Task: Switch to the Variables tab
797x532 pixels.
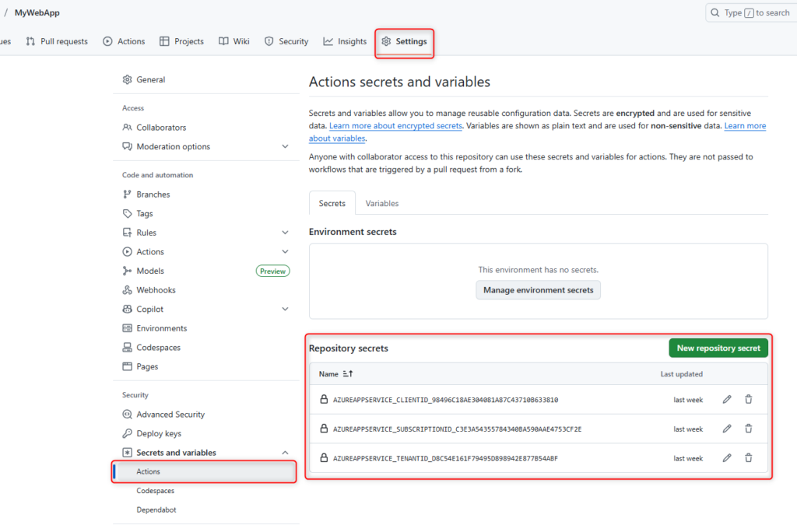Action: [x=381, y=203]
